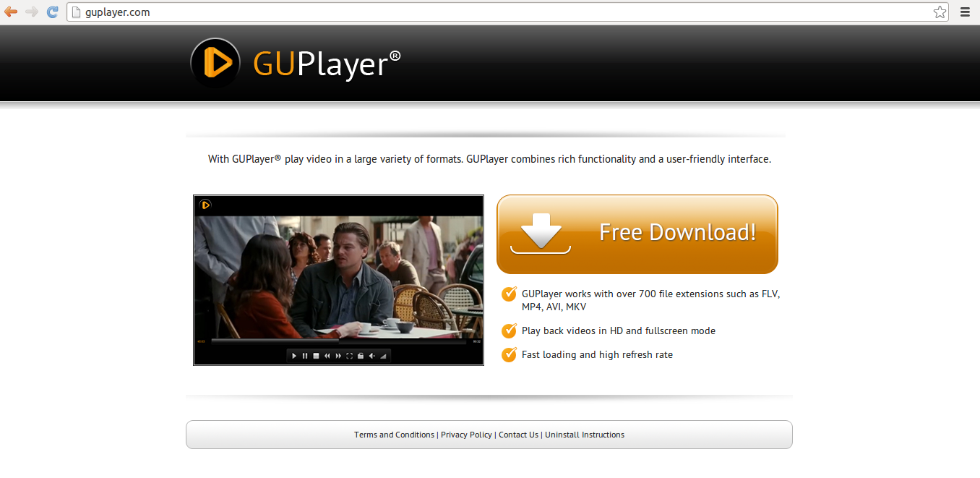Open the Terms and Conditions link
Screen dimensions: 980x478
395,435
